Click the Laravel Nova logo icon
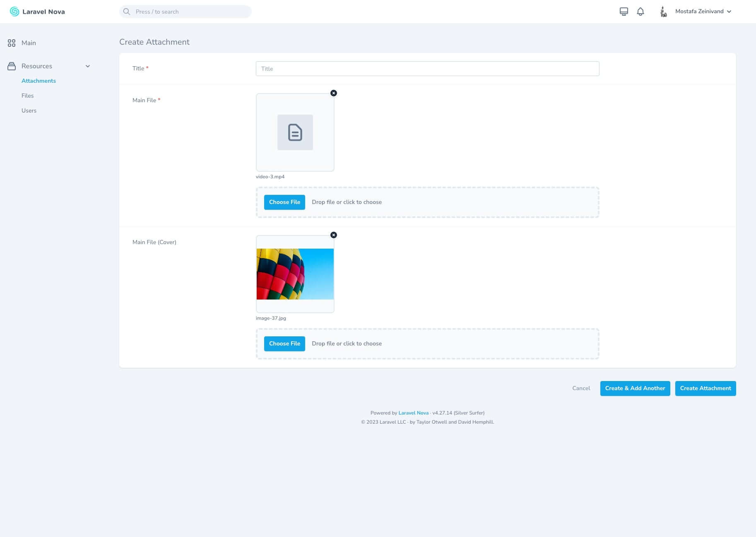This screenshot has width=756, height=537. [x=14, y=12]
